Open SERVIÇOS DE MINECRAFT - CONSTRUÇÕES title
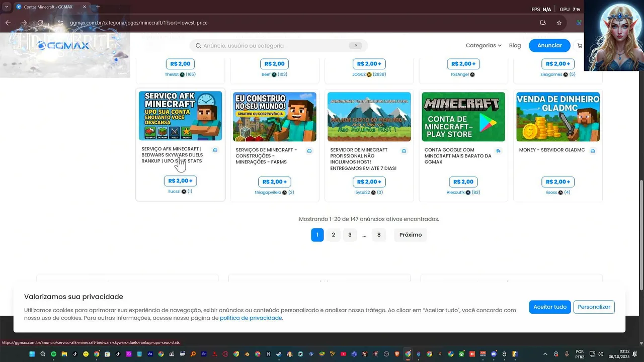The image size is (644, 362). [266, 156]
